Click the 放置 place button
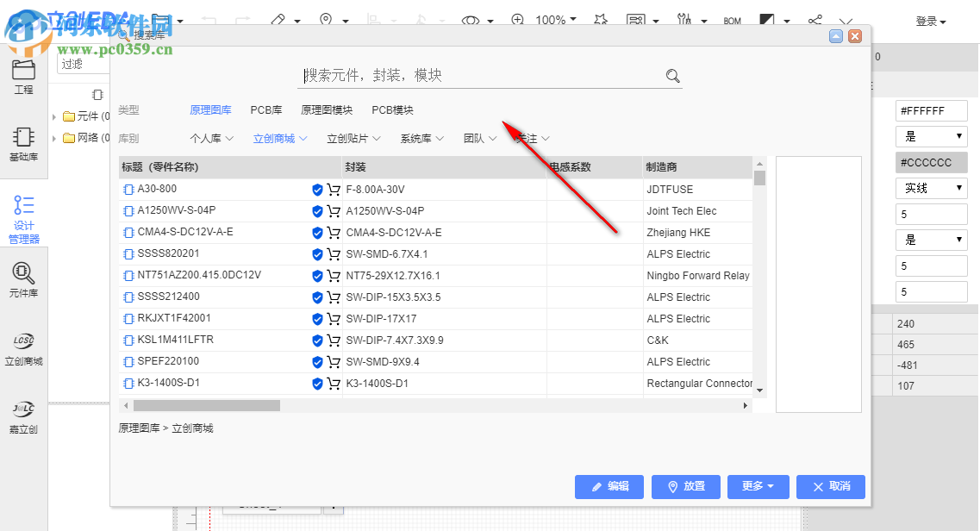980x531 pixels. pos(685,487)
